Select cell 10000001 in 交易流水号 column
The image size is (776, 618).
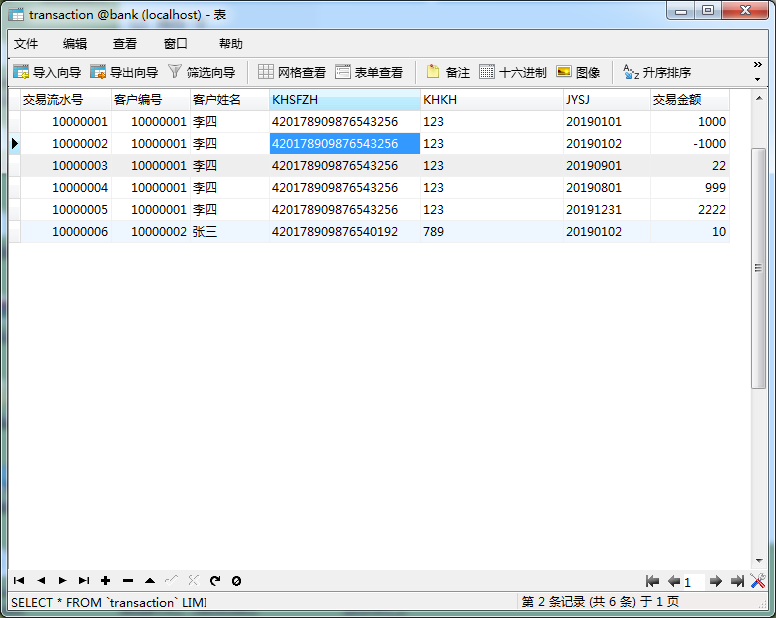coord(66,122)
